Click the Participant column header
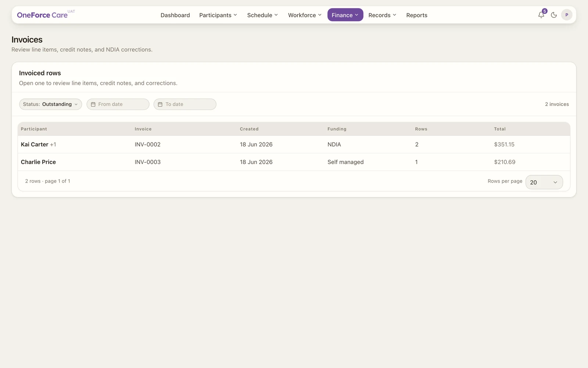Viewport: 588px width, 368px height. (34, 129)
